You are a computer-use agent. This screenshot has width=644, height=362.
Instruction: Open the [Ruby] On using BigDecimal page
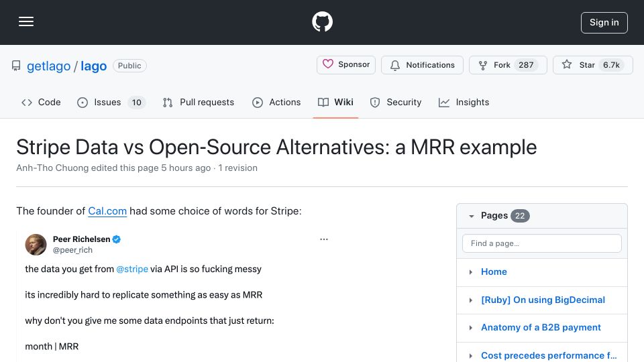coord(543,300)
